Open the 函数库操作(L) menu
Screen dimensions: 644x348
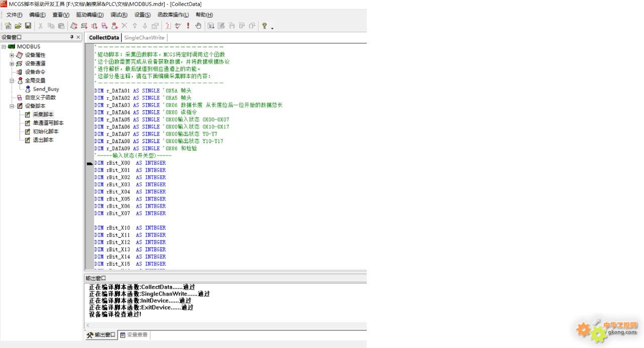[x=173, y=15]
